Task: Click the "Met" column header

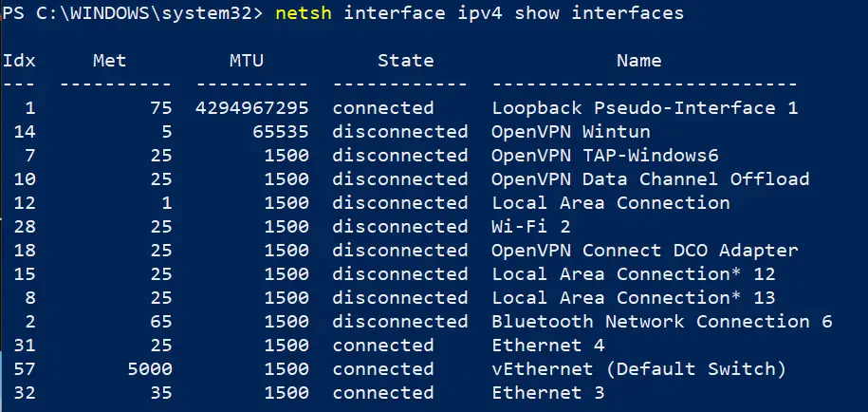Action: (109, 61)
